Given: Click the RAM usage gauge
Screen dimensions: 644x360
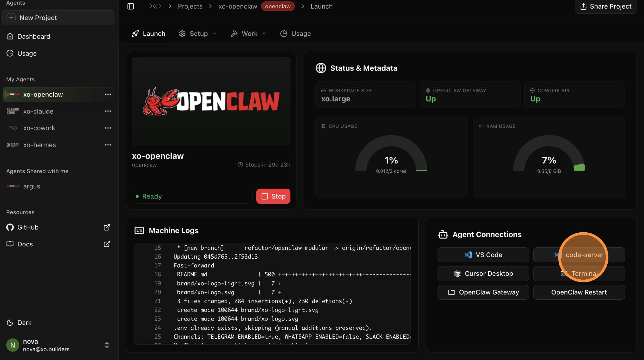Looking at the screenshot, I should [x=549, y=153].
